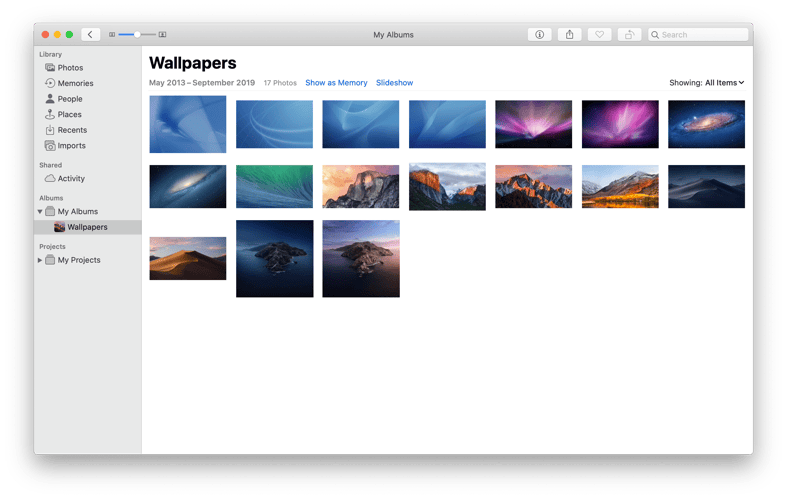Click the My Projects folder icon
This screenshot has height=499, width=787.
pyautogui.click(x=50, y=260)
